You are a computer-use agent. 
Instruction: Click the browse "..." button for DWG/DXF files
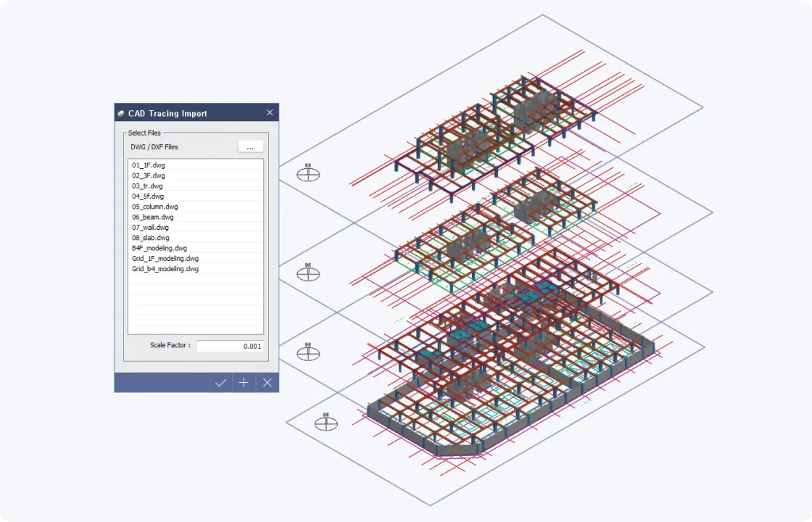click(251, 147)
